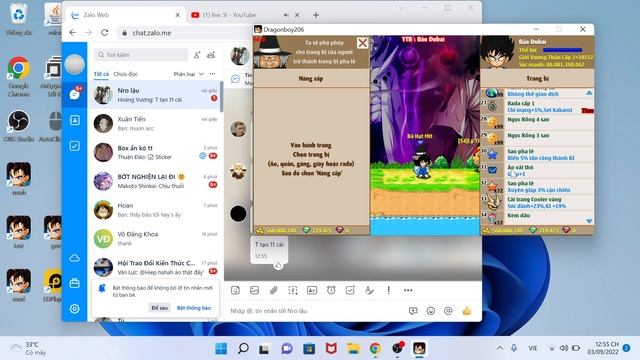This screenshot has width=640, height=360.
Task: Open the Zalo to-do checklist icon
Action: pos(74,146)
